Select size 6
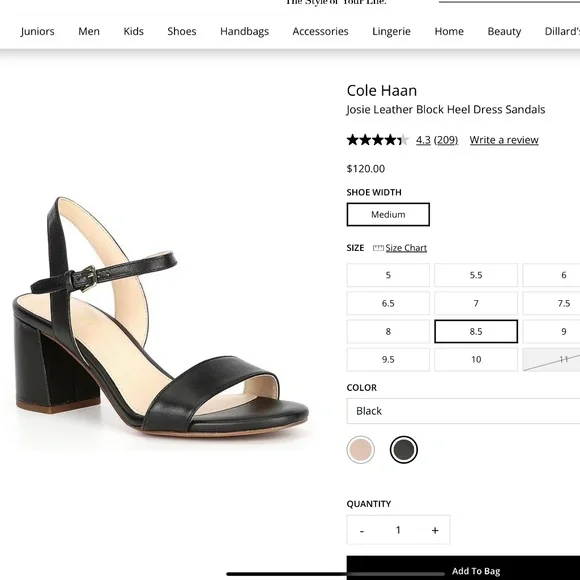Screen dimensions: 580x580 pos(551,275)
